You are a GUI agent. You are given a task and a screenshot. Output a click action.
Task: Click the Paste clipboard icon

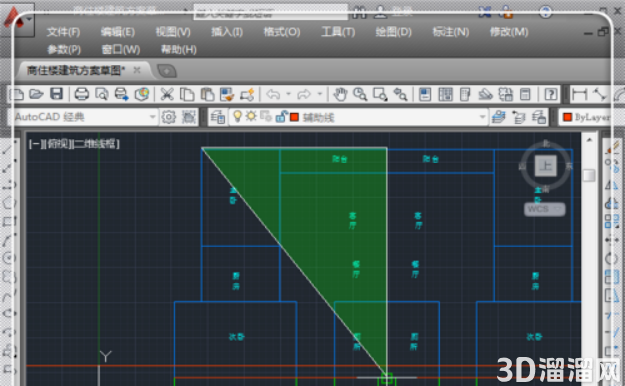coord(207,95)
